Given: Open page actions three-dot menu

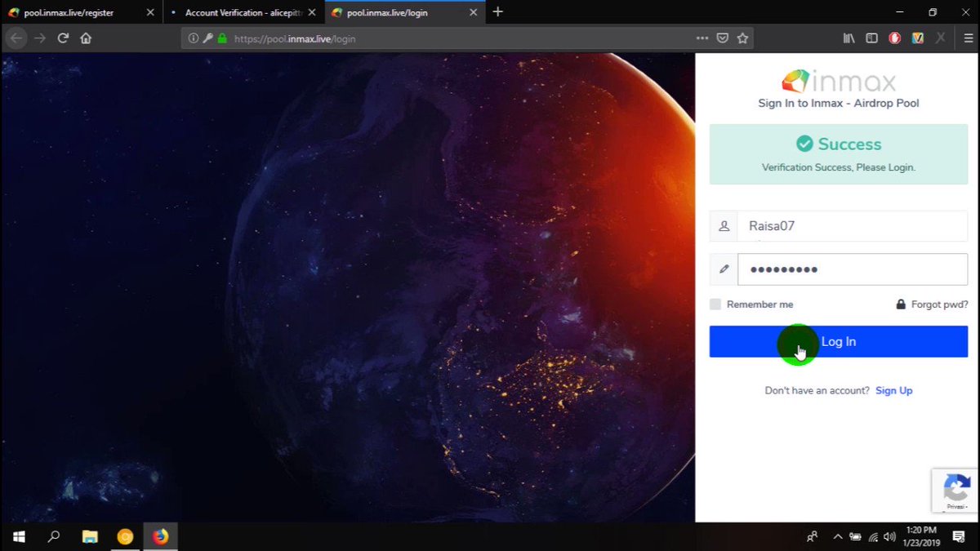Looking at the screenshot, I should (x=702, y=38).
